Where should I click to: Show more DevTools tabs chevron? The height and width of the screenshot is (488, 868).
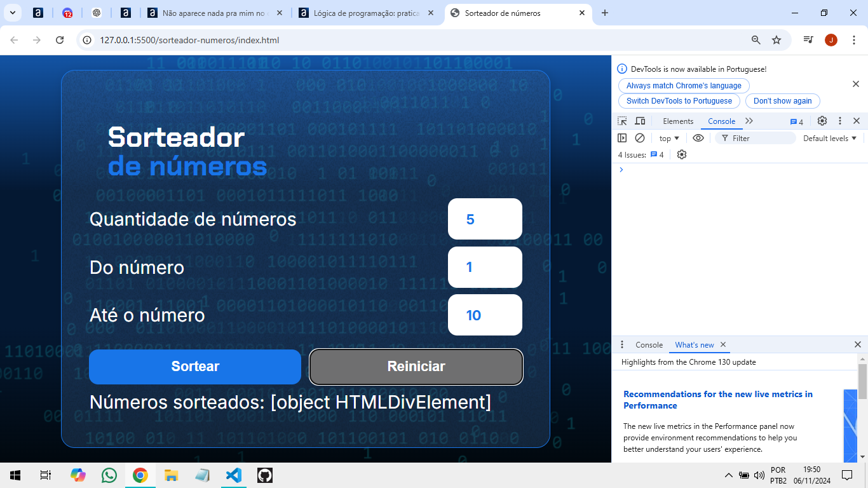coord(749,121)
